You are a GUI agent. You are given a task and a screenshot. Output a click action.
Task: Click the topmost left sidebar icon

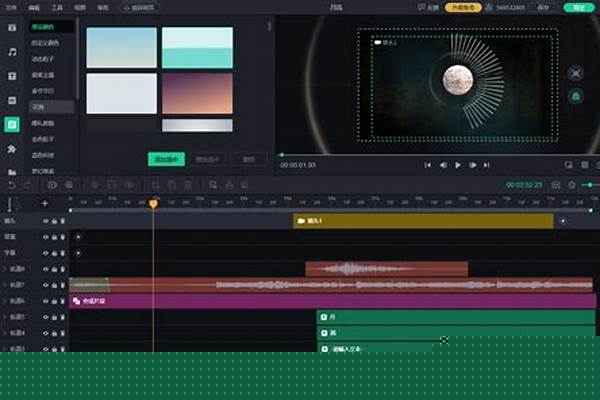pyautogui.click(x=12, y=28)
